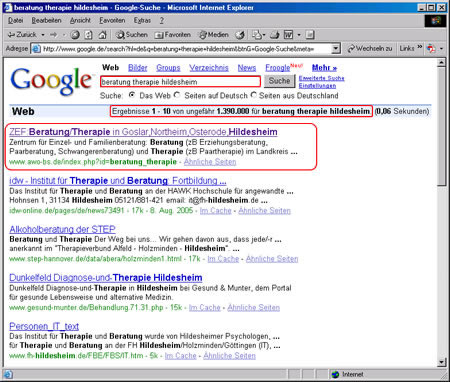Click the IE icon in title bar
Viewport: 450px width, 382px height.
pyautogui.click(x=9, y=7)
